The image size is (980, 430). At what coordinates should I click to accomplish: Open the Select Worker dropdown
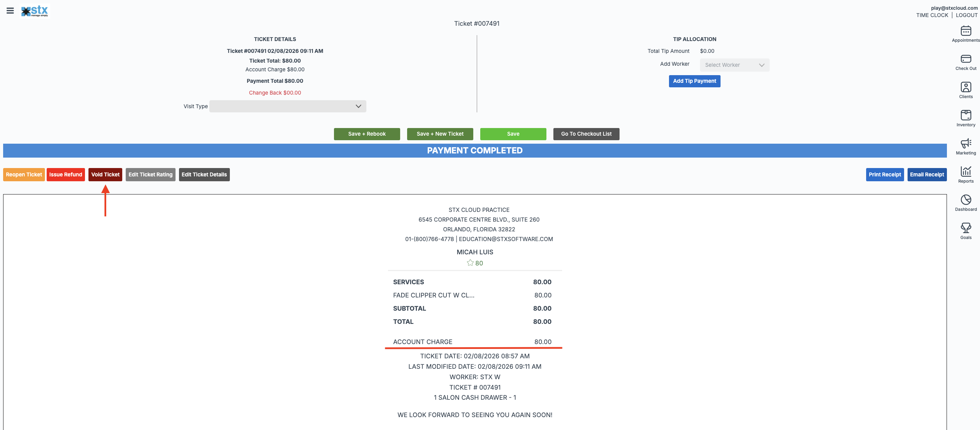click(734, 65)
